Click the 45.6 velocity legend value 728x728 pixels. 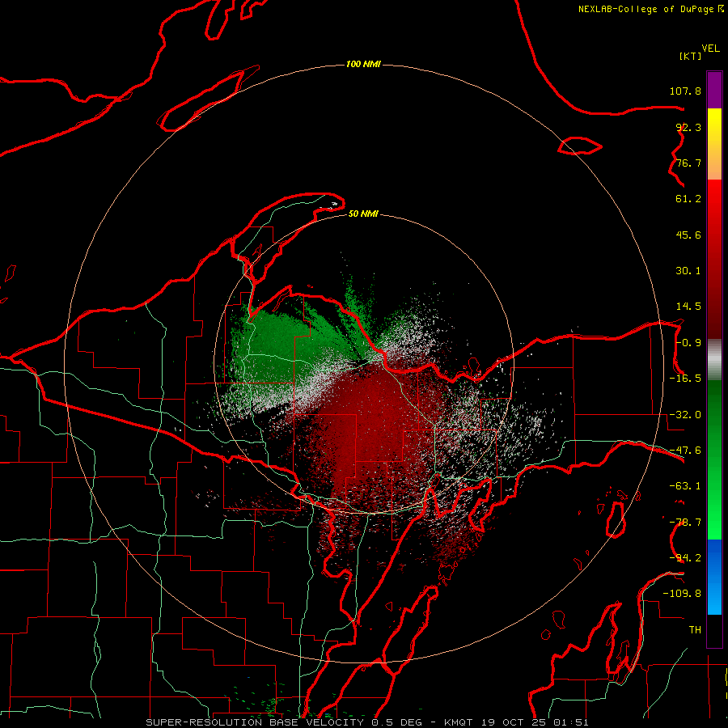pyautogui.click(x=688, y=235)
